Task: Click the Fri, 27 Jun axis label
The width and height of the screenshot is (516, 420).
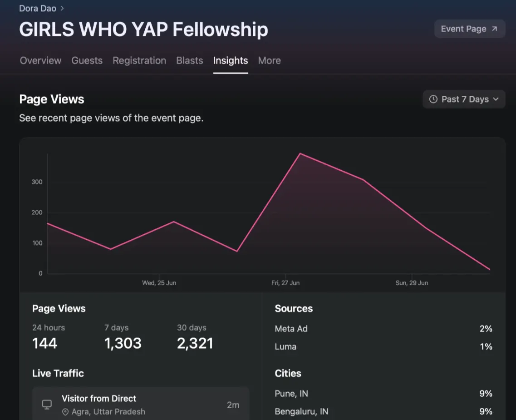Action: tap(285, 283)
